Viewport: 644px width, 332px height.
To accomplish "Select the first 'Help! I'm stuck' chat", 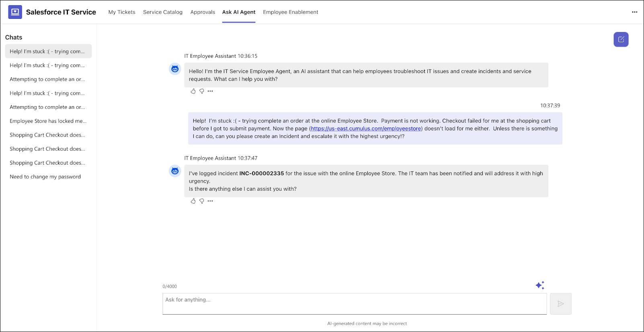I will tap(48, 51).
